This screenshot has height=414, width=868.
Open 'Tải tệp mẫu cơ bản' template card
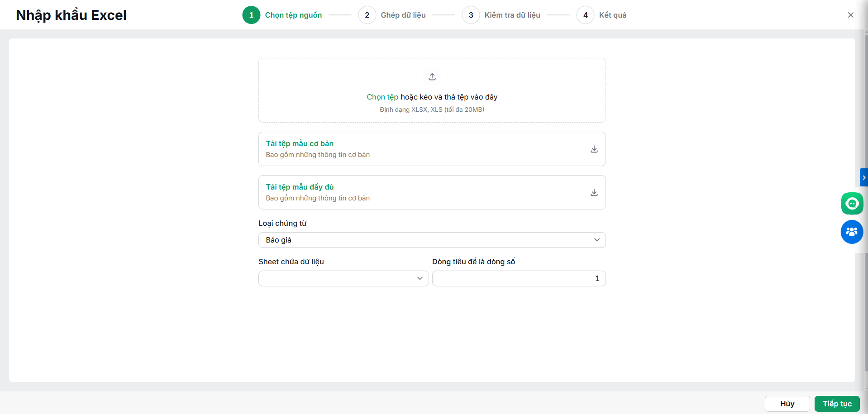point(432,149)
